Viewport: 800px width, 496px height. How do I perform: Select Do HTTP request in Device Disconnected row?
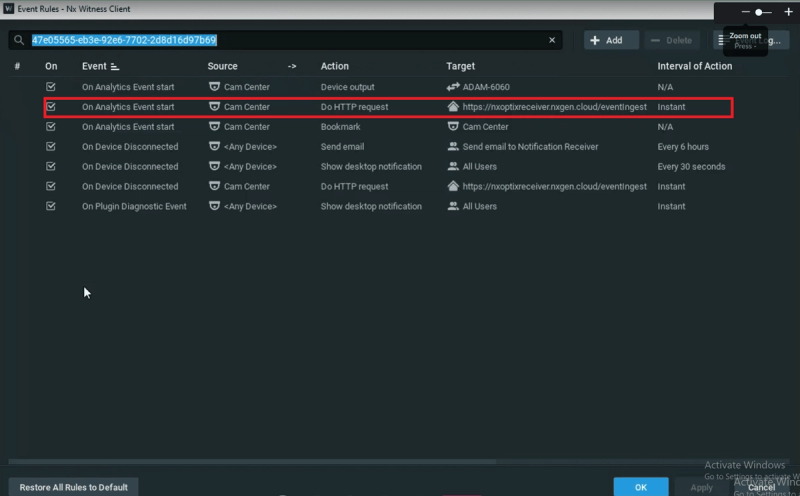click(354, 187)
